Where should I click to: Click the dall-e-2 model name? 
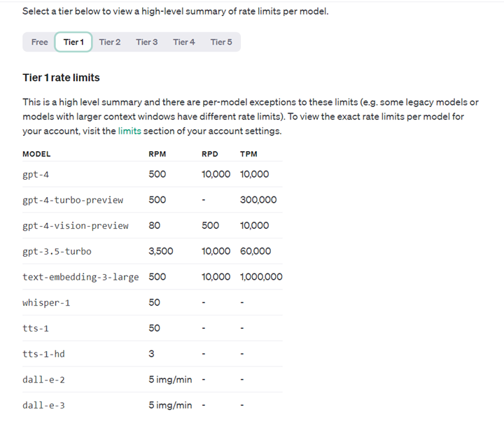point(43,380)
